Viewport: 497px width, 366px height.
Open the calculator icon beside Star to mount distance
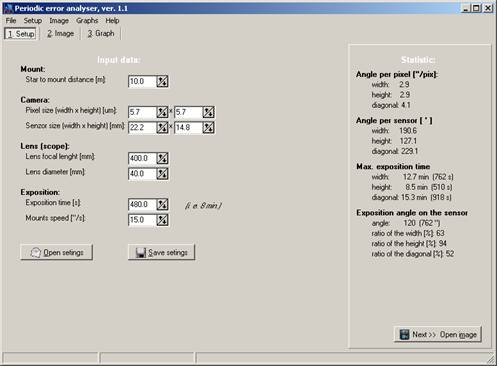tap(162, 81)
